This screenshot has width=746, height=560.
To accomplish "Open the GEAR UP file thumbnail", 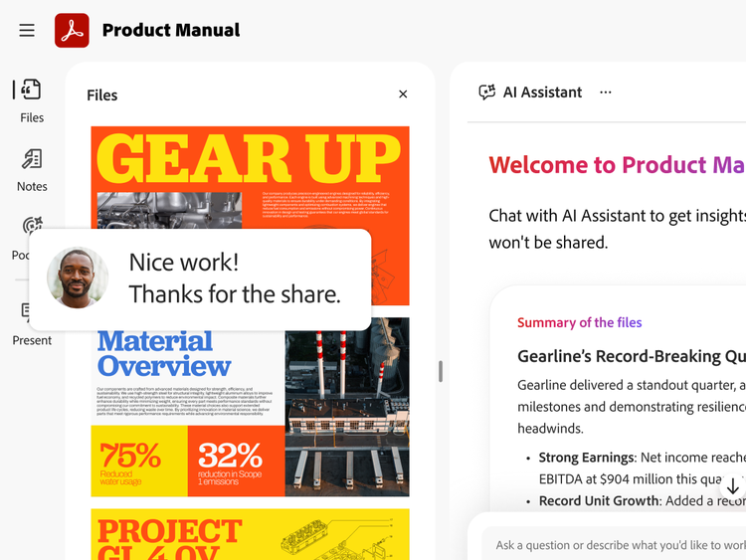I will [251, 216].
